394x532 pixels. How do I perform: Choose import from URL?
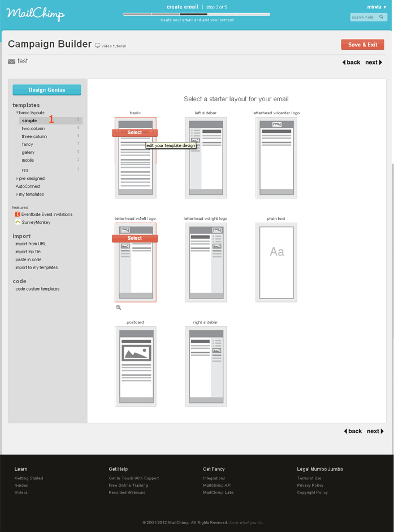(31, 244)
